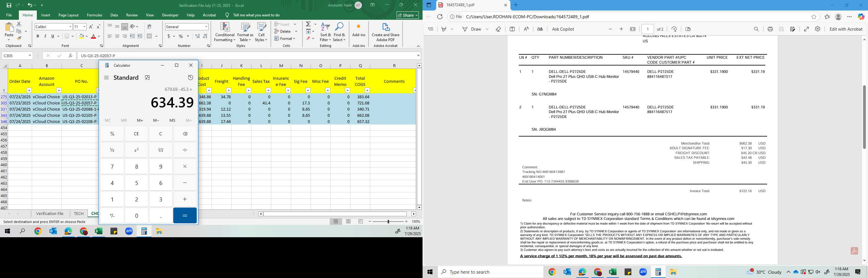Viewport: 868px width, 278px height.
Task: Click the MS memory store button
Action: click(172, 120)
